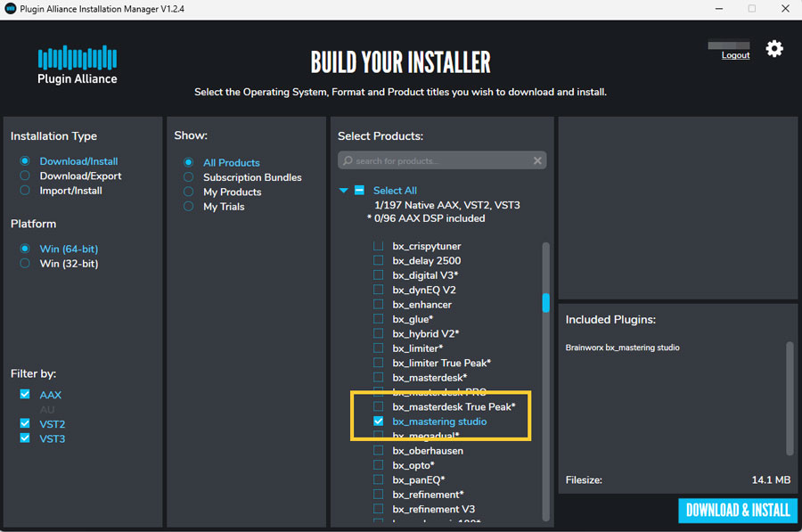Screen dimensions: 802x532
Task: Switch the view to My Products
Action: click(188, 192)
